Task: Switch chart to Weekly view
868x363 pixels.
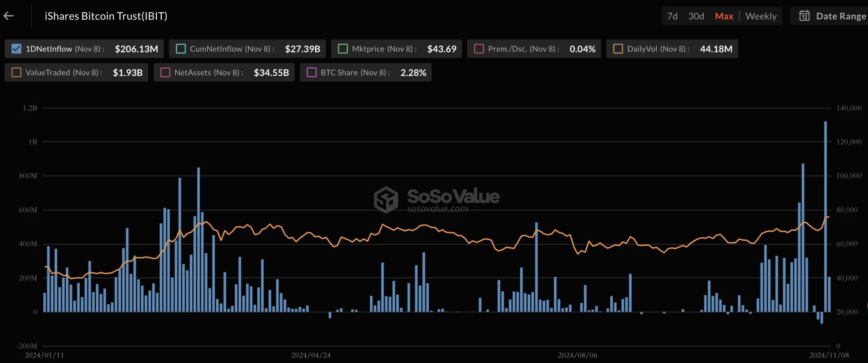Action: [761, 16]
